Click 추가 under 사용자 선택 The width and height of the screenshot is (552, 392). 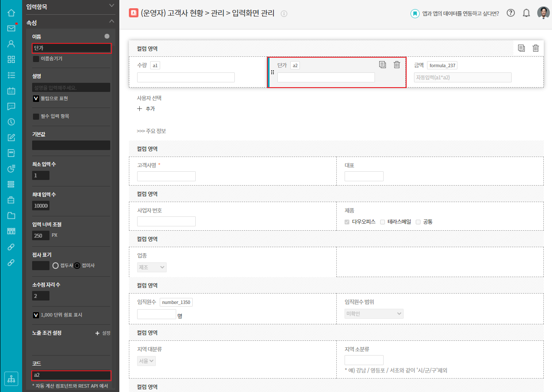[146, 109]
